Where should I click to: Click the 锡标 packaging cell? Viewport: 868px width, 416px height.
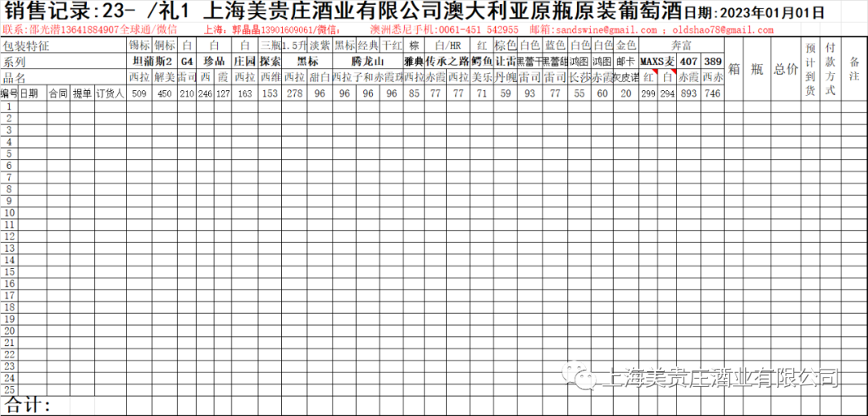139,46
